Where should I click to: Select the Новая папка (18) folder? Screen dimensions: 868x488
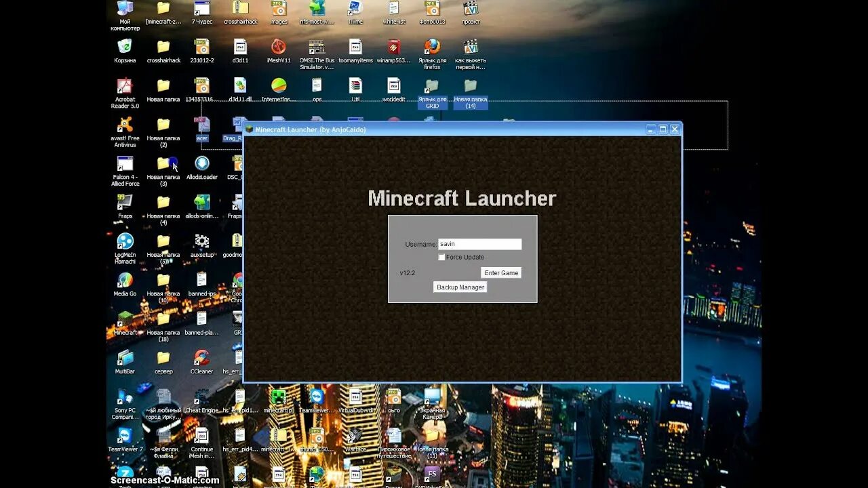(163, 319)
